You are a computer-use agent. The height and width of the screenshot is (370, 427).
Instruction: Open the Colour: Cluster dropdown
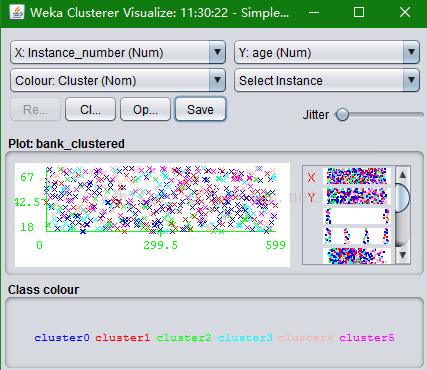tap(118, 80)
